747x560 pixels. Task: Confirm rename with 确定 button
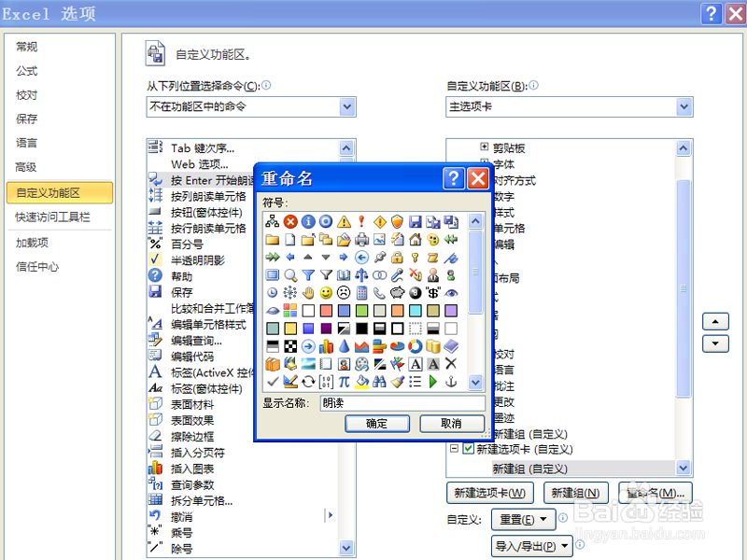(x=377, y=424)
